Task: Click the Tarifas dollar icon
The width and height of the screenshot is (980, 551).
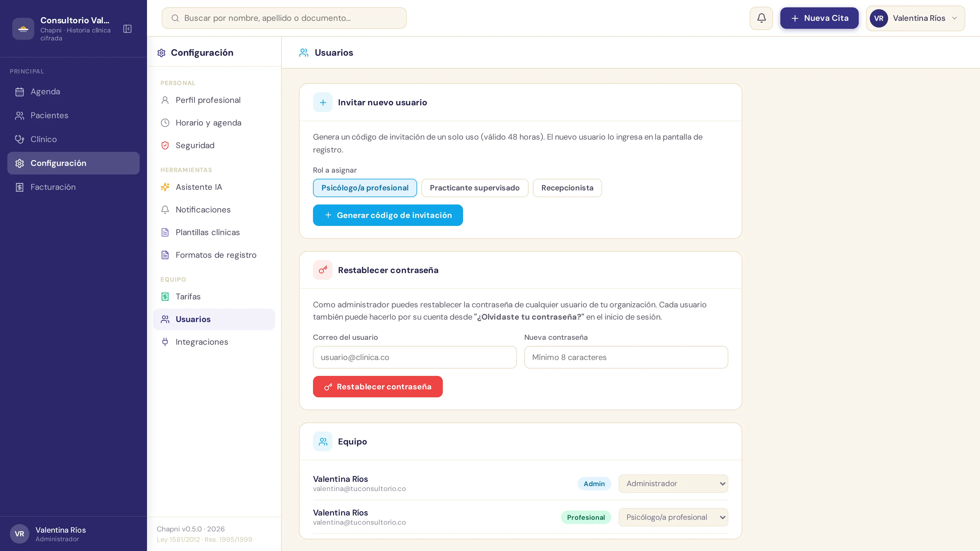Action: [165, 297]
